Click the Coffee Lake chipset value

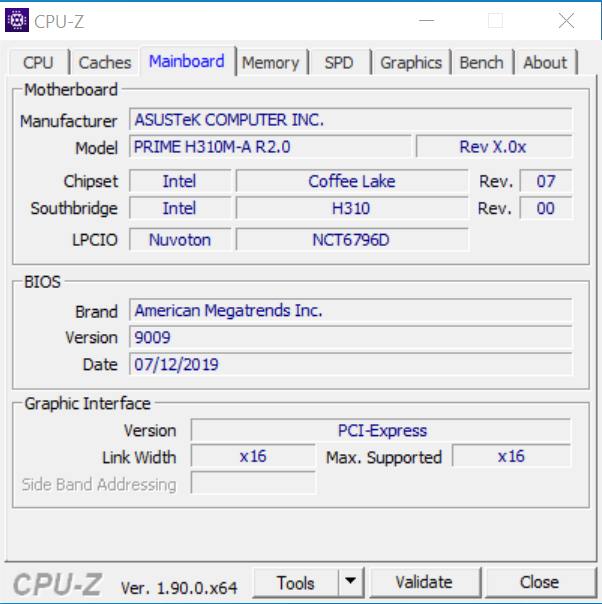pos(352,181)
